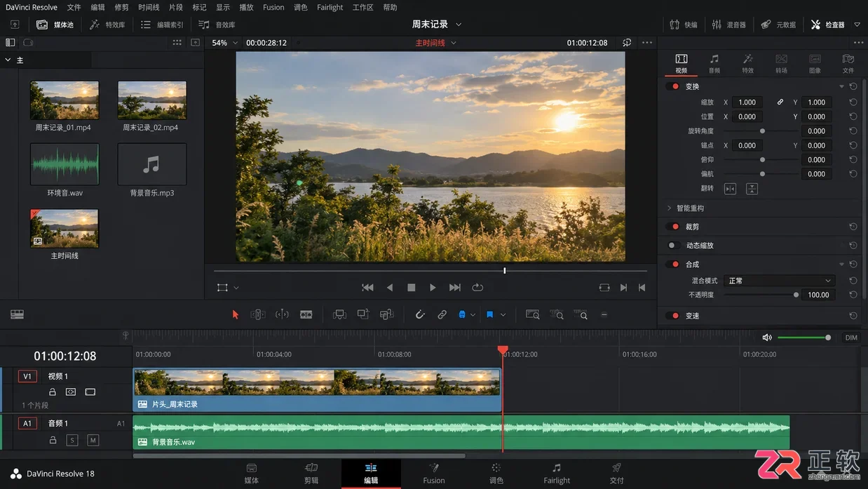Open the timeline view options icon
Image resolution: width=868 pixels, height=489 pixels.
(x=18, y=315)
